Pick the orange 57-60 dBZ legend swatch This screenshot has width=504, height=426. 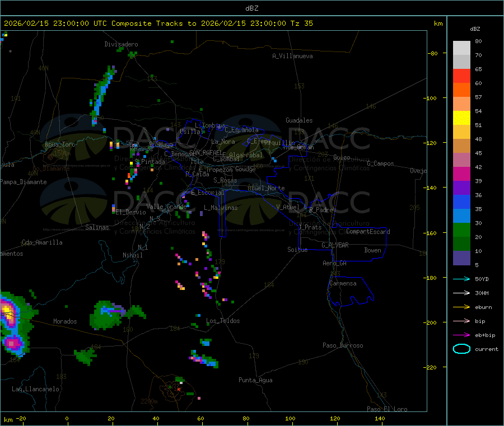[x=461, y=90]
